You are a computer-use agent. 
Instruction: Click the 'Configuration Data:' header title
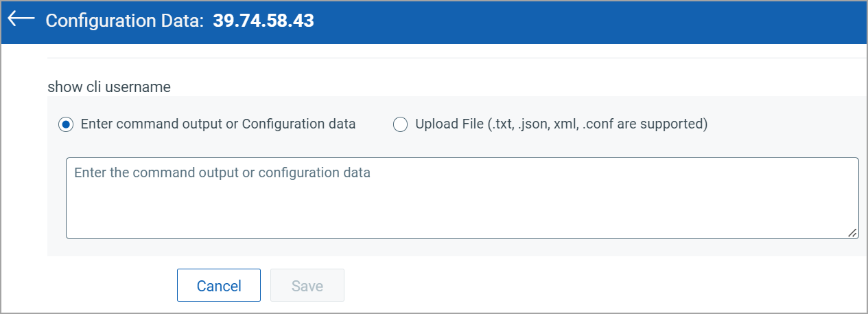125,21
